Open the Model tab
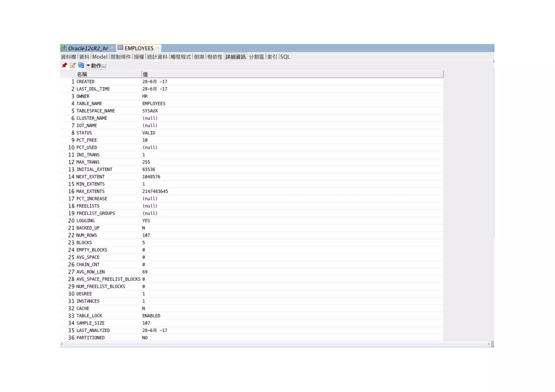Viewport: 555px width, 392px height. point(100,57)
